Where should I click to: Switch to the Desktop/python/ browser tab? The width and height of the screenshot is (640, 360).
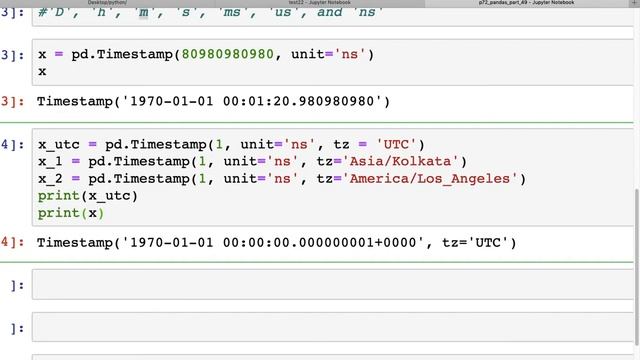pos(107,3)
